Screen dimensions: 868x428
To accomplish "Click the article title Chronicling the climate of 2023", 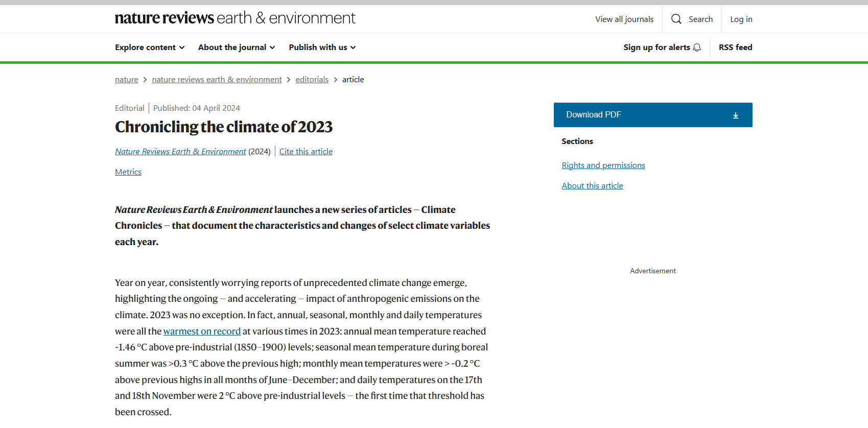I will pos(224,127).
